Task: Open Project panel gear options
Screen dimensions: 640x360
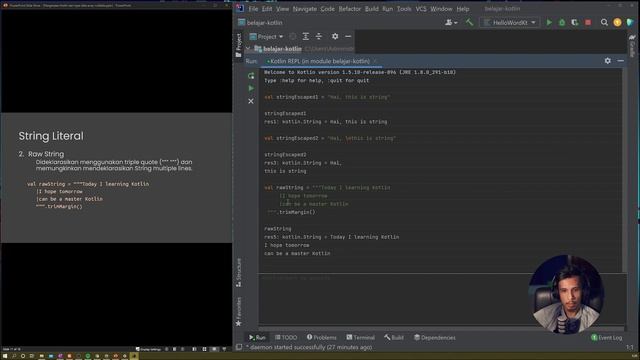Action: click(x=335, y=36)
